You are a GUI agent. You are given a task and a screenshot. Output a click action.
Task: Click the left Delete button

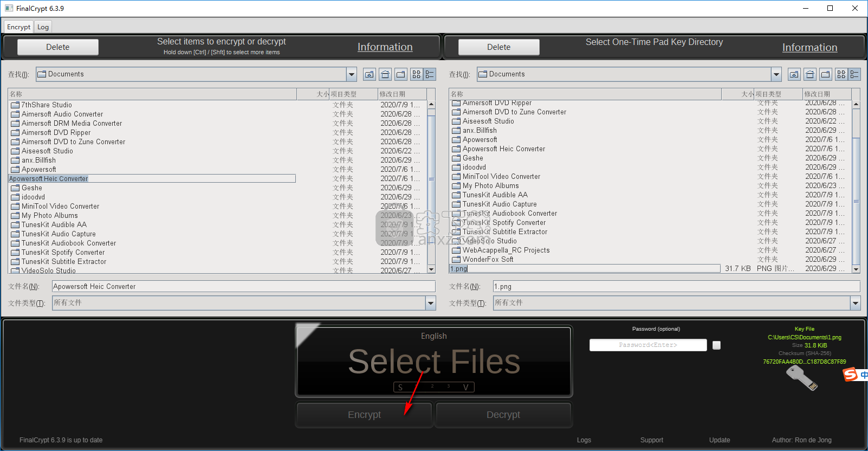tap(58, 47)
